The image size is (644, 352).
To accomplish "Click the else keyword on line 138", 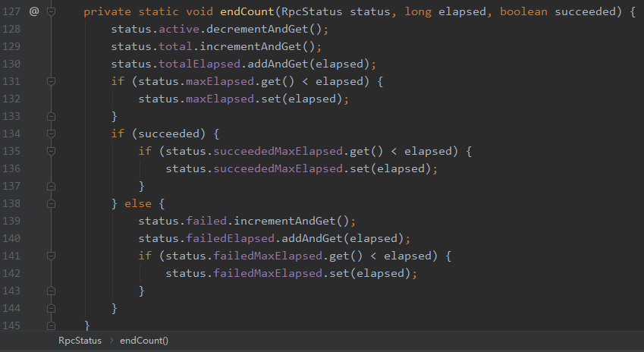I will click(x=138, y=203).
